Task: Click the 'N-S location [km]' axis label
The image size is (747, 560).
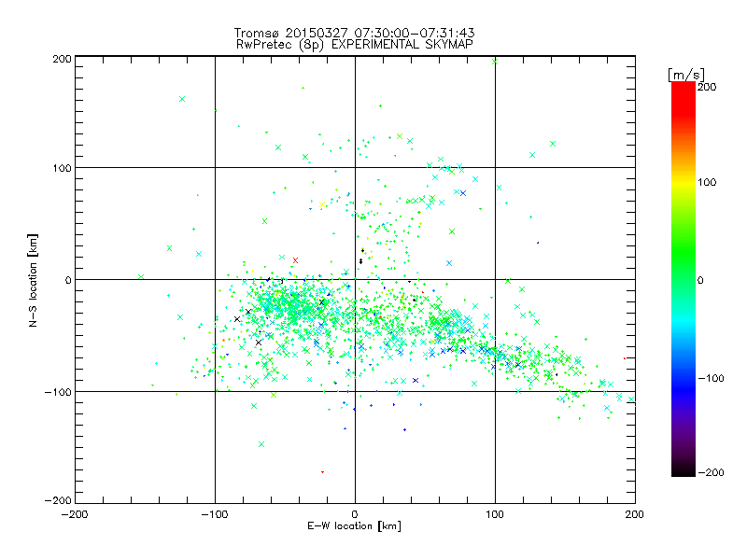Action: click(33, 280)
